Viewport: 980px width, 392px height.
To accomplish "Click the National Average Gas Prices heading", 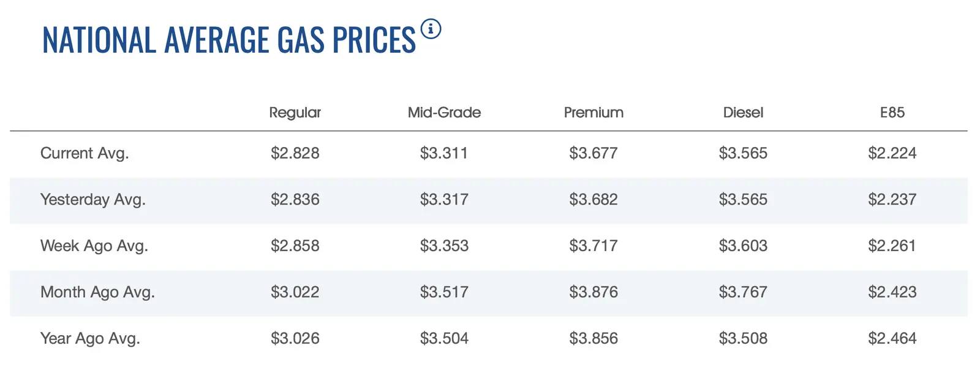I will click(228, 40).
